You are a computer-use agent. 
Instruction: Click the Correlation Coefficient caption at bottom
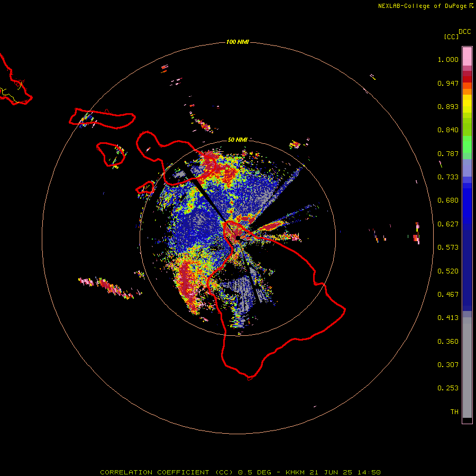coord(240,472)
